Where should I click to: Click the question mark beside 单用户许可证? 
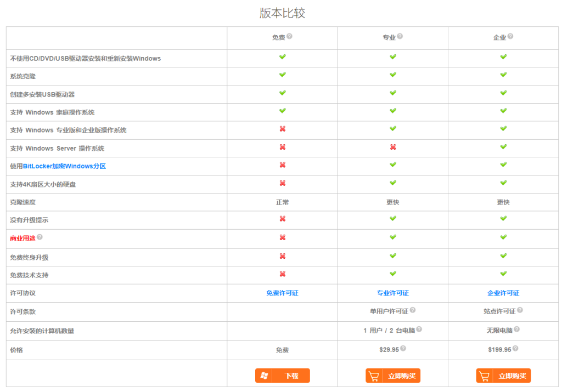click(412, 310)
